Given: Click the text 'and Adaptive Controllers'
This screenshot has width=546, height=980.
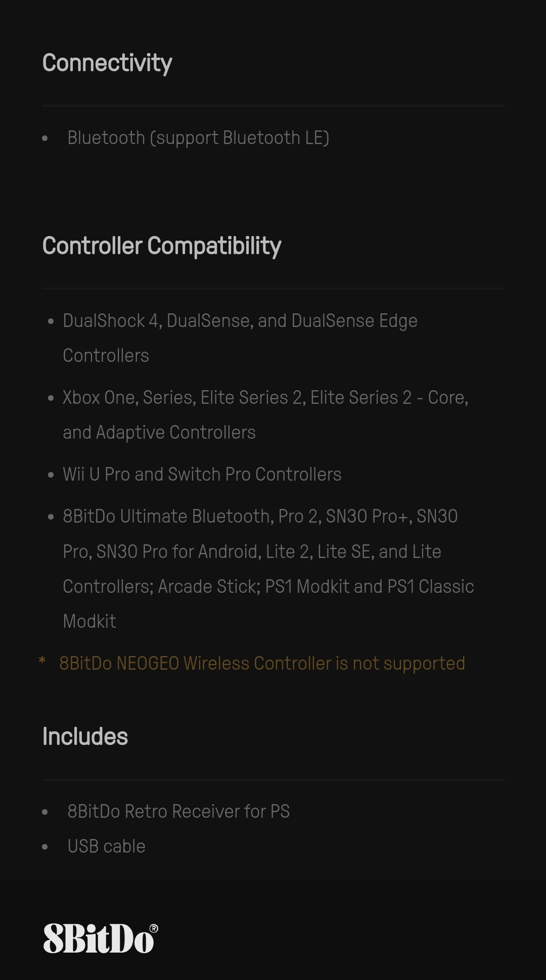Looking at the screenshot, I should coord(159,433).
